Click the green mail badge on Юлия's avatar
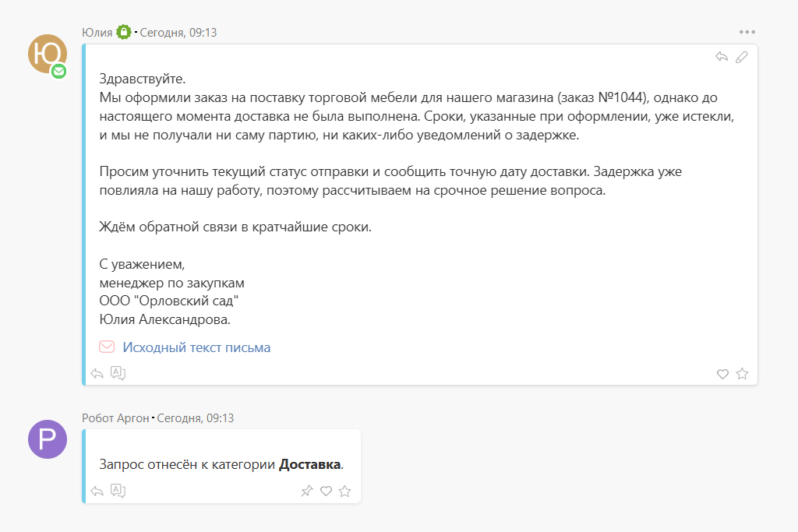This screenshot has height=532, width=798. click(58, 72)
